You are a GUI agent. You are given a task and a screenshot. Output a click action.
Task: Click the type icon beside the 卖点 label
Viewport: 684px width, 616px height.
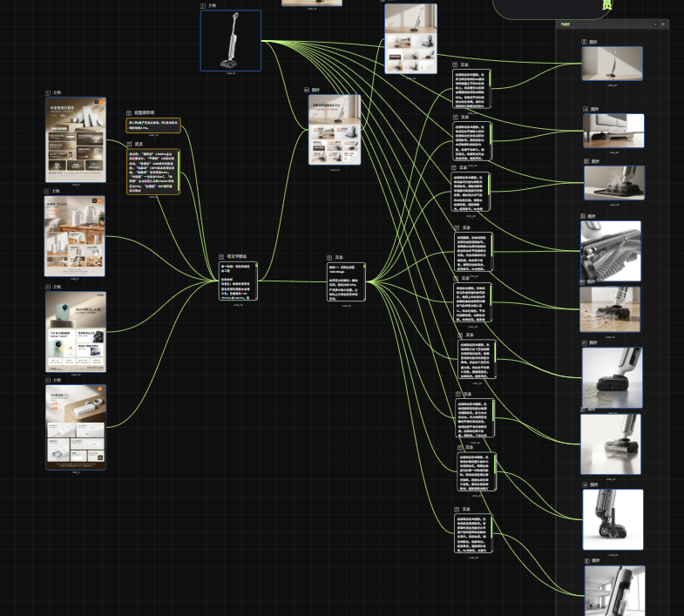pos(129,144)
